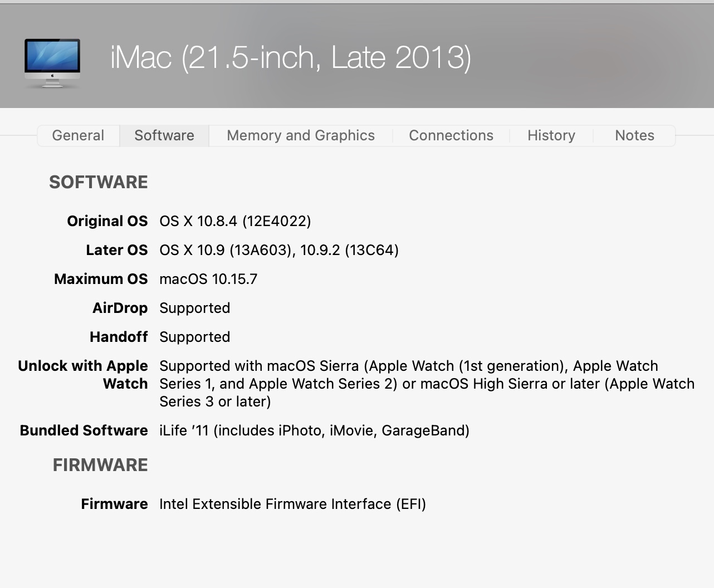Go to the Connections tab
The width and height of the screenshot is (714, 588).
[x=451, y=135]
